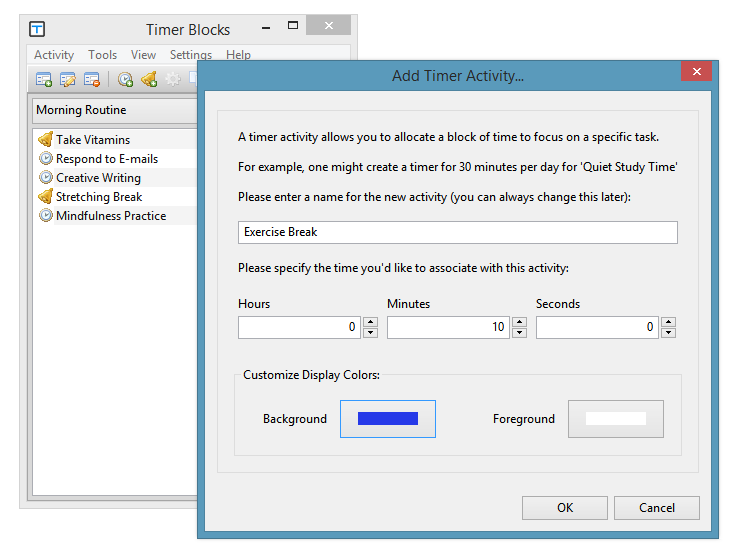Decrease the Hours value with down arrow
Image resolution: width=730 pixels, height=546 pixels.
click(x=371, y=332)
